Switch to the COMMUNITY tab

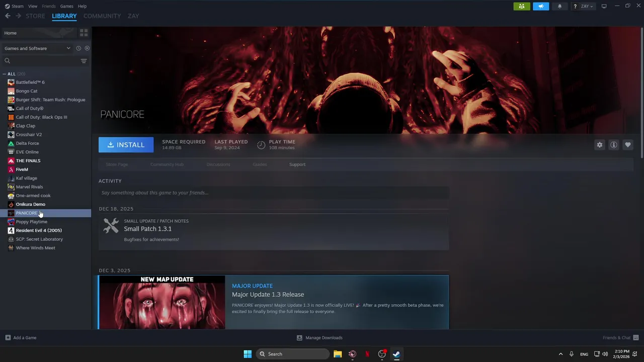click(102, 16)
